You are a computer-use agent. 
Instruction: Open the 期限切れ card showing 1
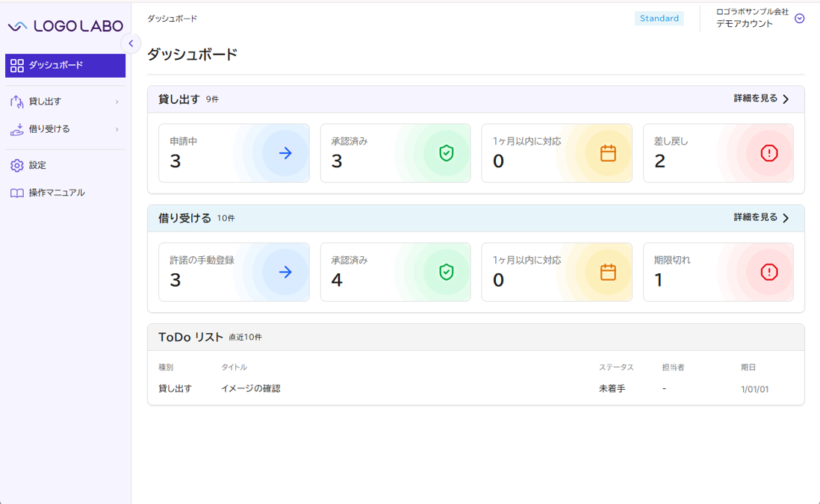pyautogui.click(x=718, y=272)
